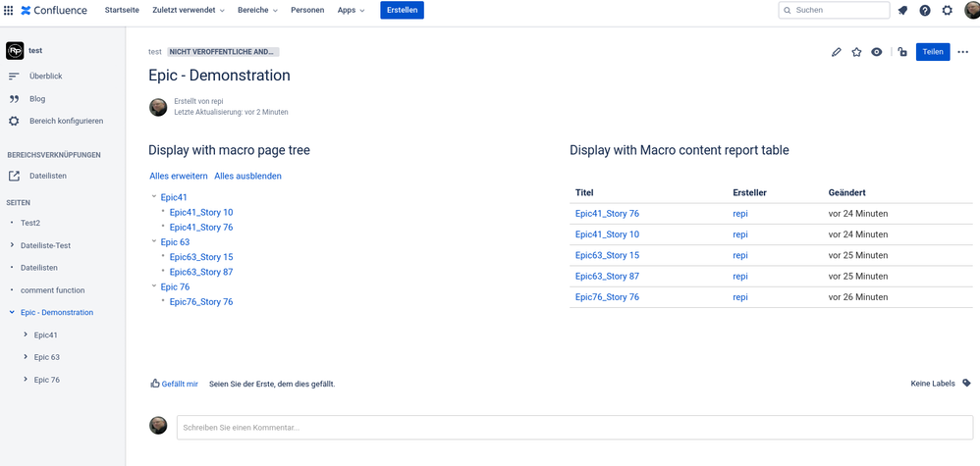Click the labels tag icon
Viewport: 980px width, 466px height.
coord(967,384)
